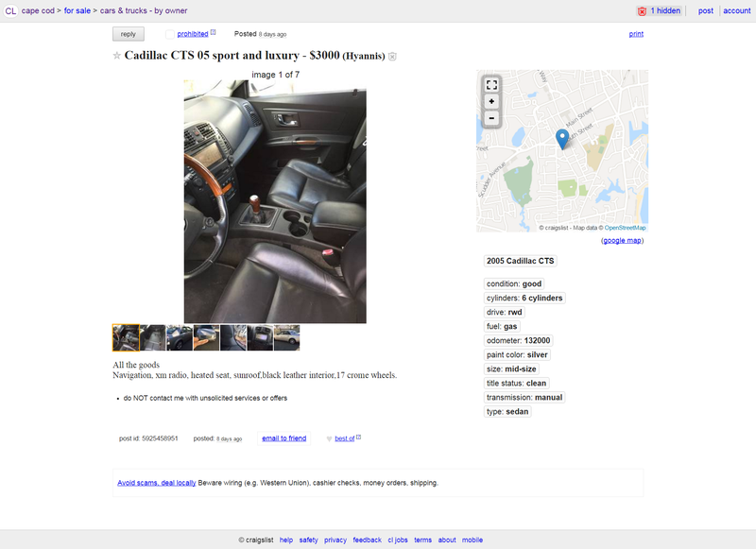Open the cars & trucks - by owner breadcrumb

tap(144, 10)
